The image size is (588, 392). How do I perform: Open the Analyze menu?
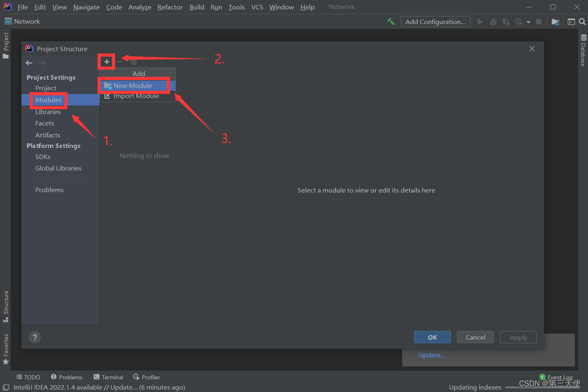(140, 7)
